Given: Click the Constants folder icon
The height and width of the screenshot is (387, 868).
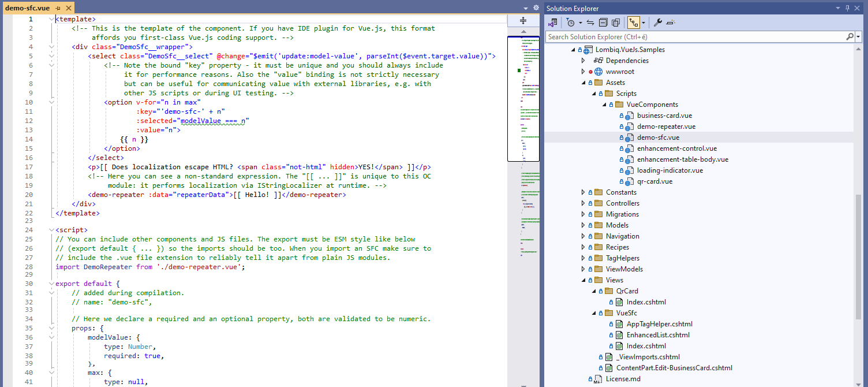Looking at the screenshot, I should coord(598,192).
